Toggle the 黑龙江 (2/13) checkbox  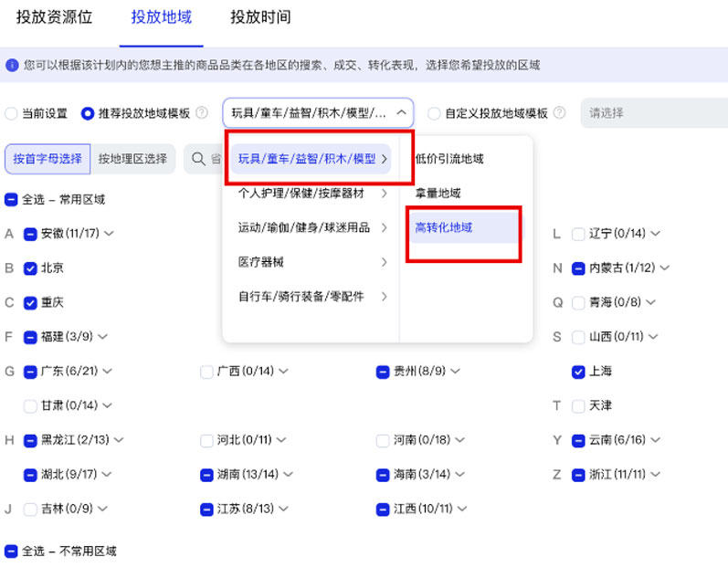pyautogui.click(x=30, y=440)
